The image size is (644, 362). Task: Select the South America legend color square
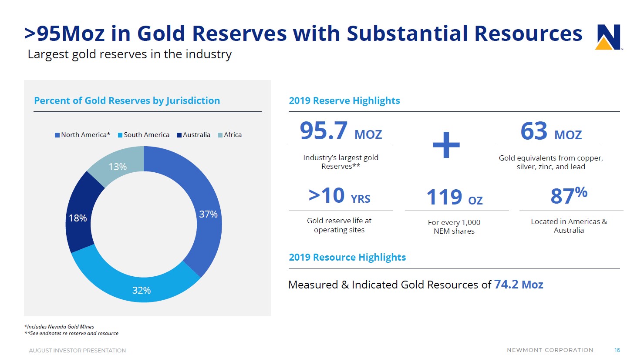coord(120,135)
